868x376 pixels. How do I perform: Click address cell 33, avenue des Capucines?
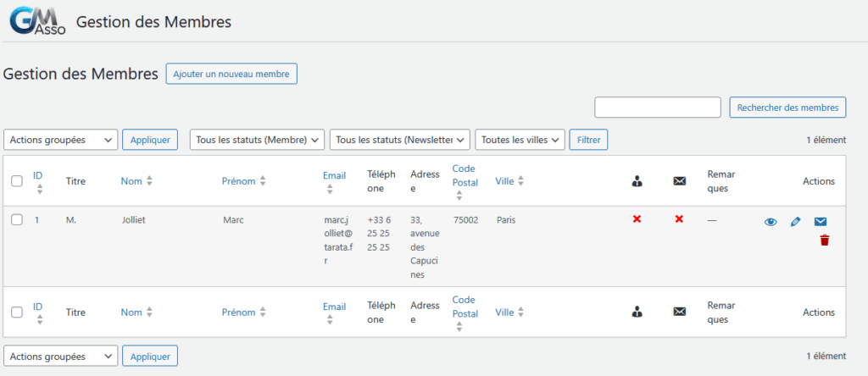pyautogui.click(x=426, y=247)
